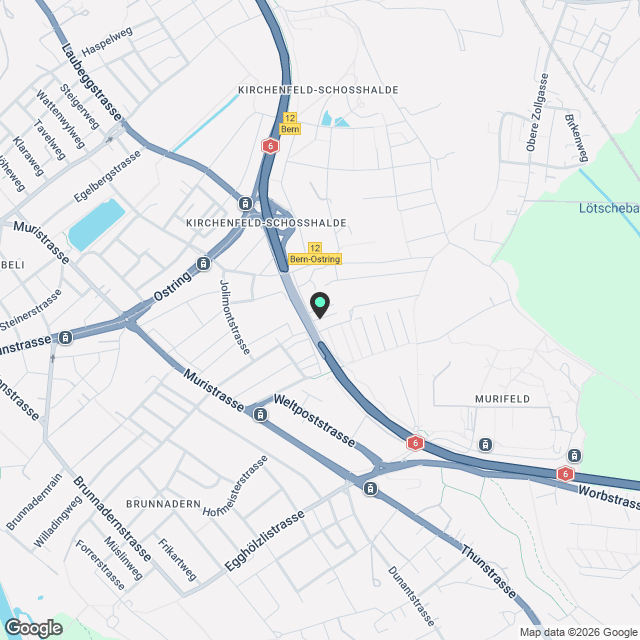The width and height of the screenshot is (640, 640).
Task: Click the route 6 shield near Weltpoststrasse end
Action: point(415,443)
